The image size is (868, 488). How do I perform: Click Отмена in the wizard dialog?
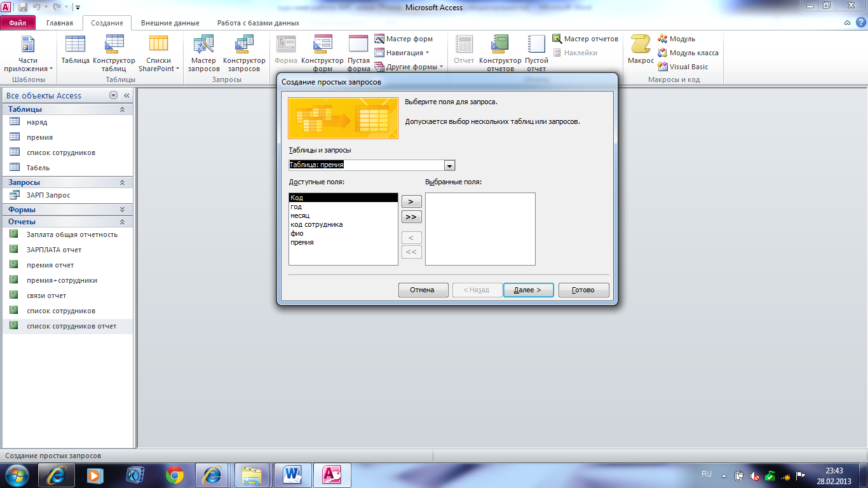coord(423,290)
